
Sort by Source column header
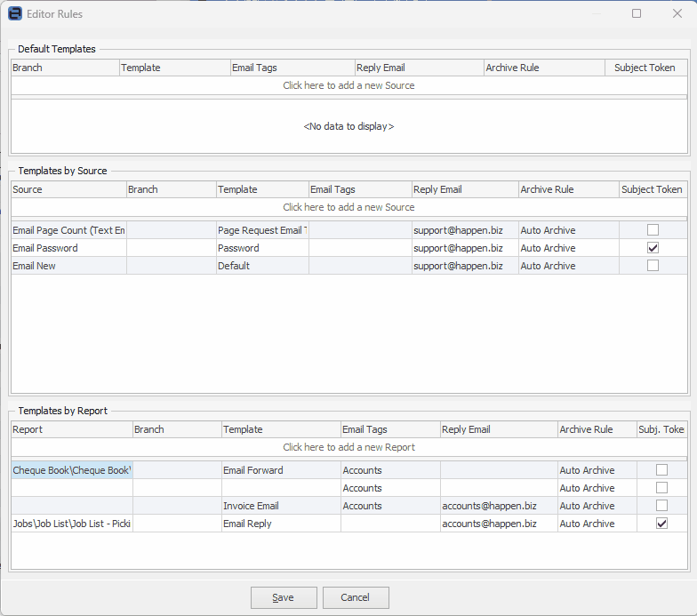click(x=68, y=189)
